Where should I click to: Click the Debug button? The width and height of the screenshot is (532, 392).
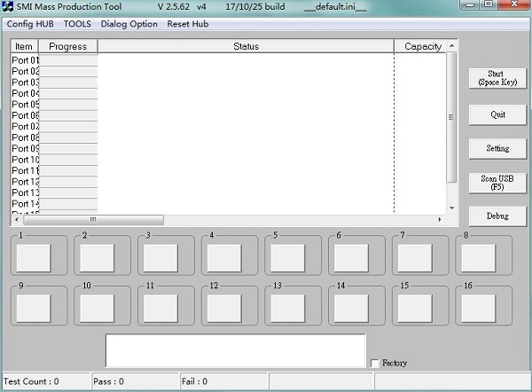pyautogui.click(x=497, y=216)
